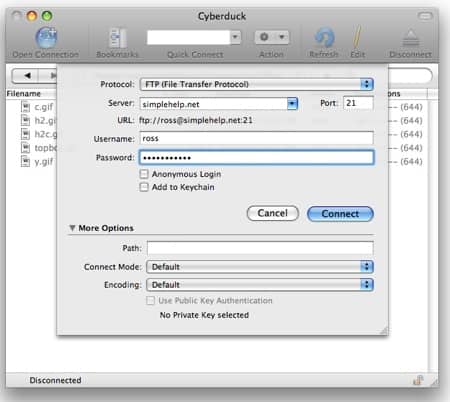
Task: Click the Cancel button
Action: (273, 213)
